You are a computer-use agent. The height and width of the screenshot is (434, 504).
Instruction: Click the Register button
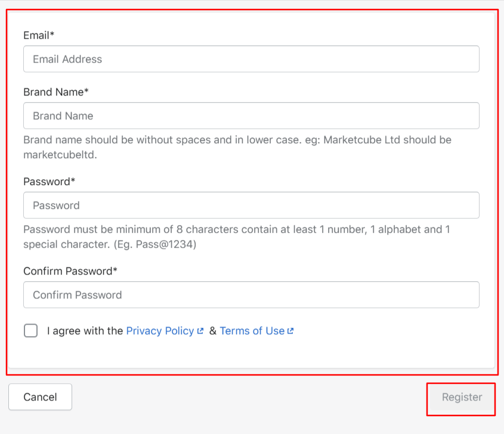click(x=462, y=397)
